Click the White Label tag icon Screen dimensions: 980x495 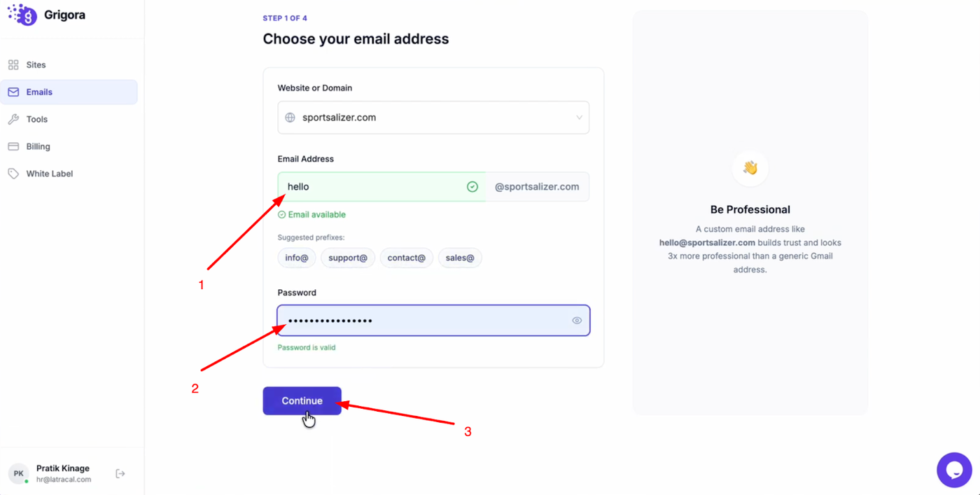pos(13,174)
